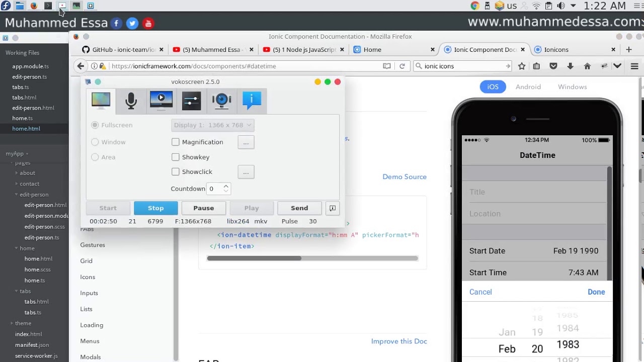The image size is (644, 362).
Task: Tap Cancel in phone date picker
Action: pos(480,292)
